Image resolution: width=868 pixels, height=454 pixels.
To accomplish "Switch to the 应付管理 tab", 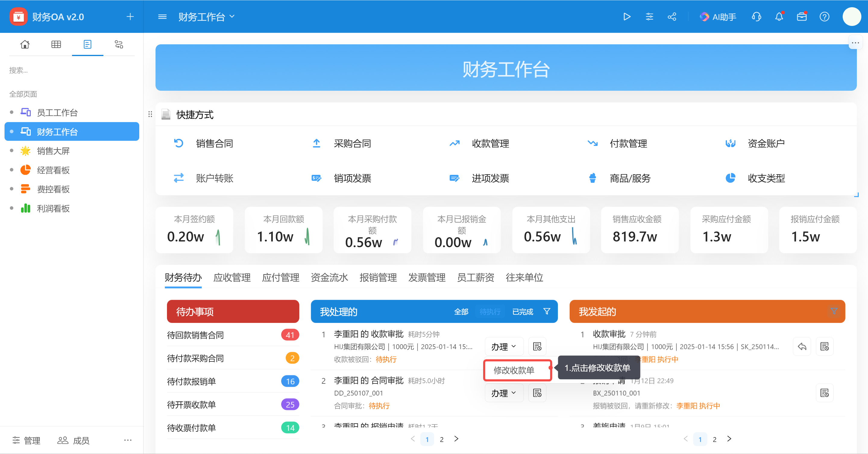I will pyautogui.click(x=280, y=277).
